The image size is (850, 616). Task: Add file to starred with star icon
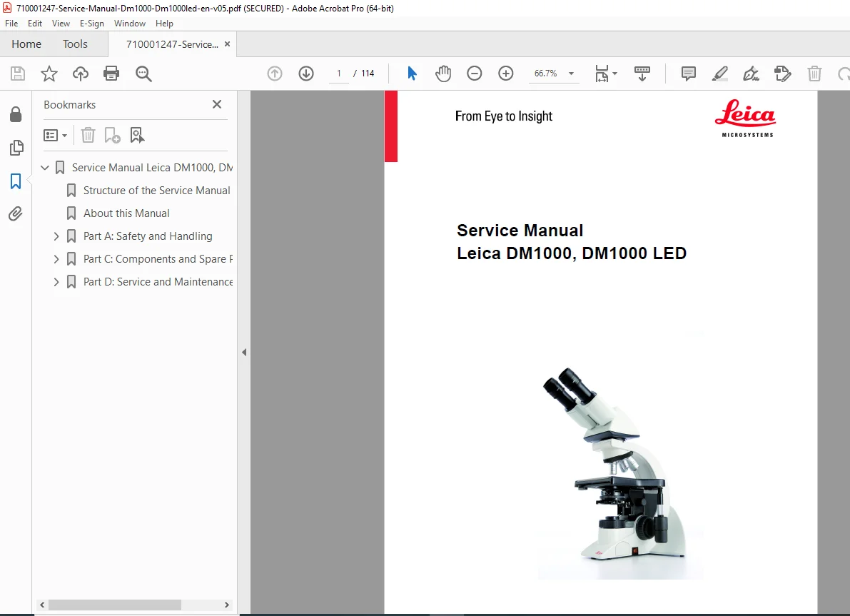coord(49,74)
